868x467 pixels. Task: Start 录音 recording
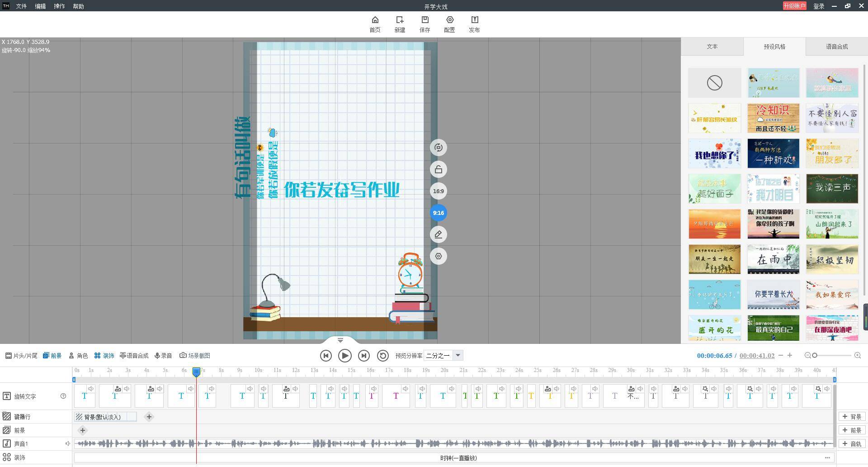[163, 356]
